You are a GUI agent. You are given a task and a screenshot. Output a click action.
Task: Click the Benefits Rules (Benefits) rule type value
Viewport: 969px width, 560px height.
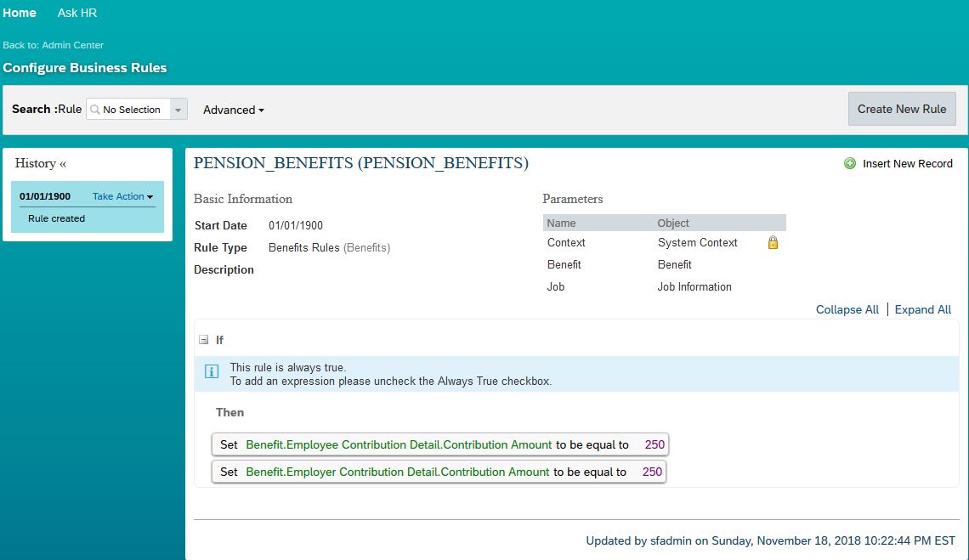pos(330,248)
